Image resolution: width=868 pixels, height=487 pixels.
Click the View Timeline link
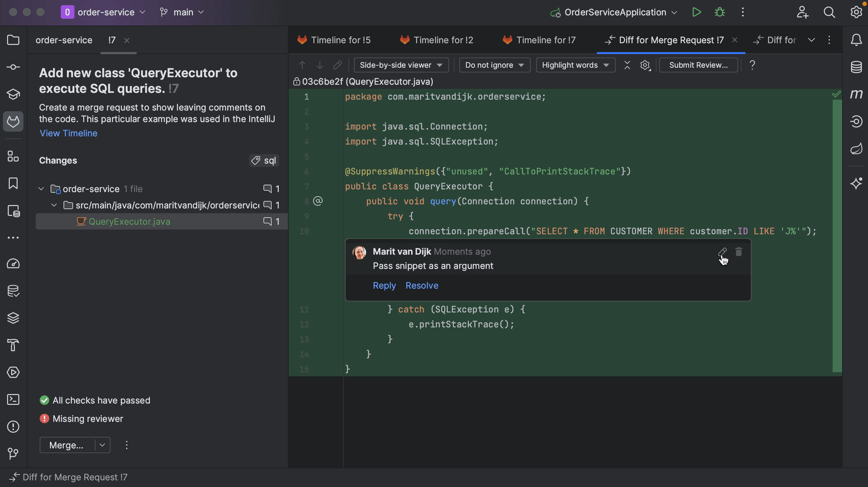pyautogui.click(x=68, y=133)
